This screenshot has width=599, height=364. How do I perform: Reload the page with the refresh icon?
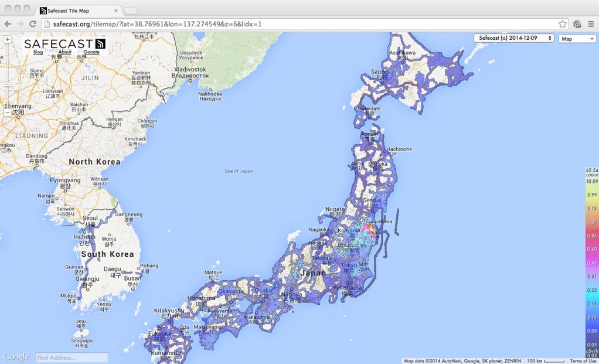point(33,24)
